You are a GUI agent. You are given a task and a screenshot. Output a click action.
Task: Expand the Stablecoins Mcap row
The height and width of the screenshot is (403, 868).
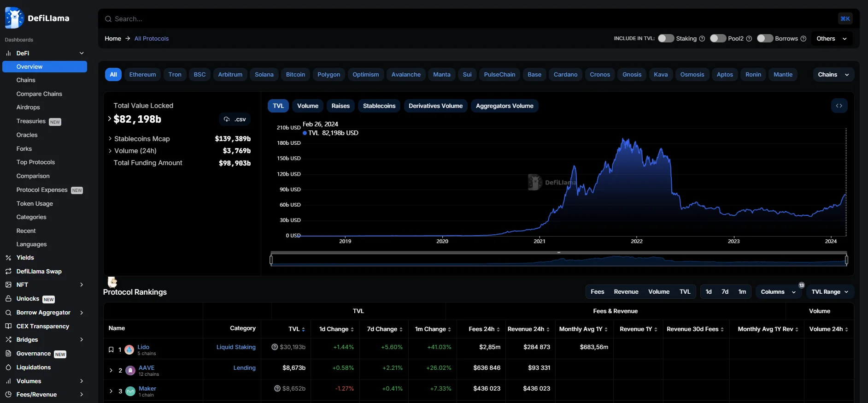tap(110, 139)
